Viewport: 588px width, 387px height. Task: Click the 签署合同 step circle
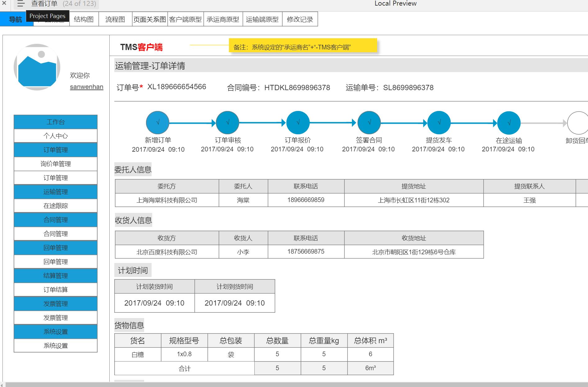pyautogui.click(x=369, y=122)
